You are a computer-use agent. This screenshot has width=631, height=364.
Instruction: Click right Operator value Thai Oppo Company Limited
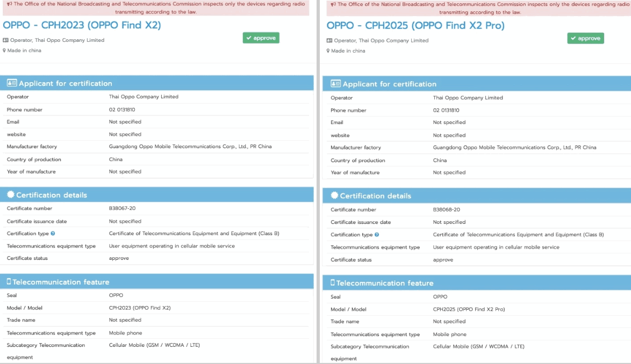point(468,98)
